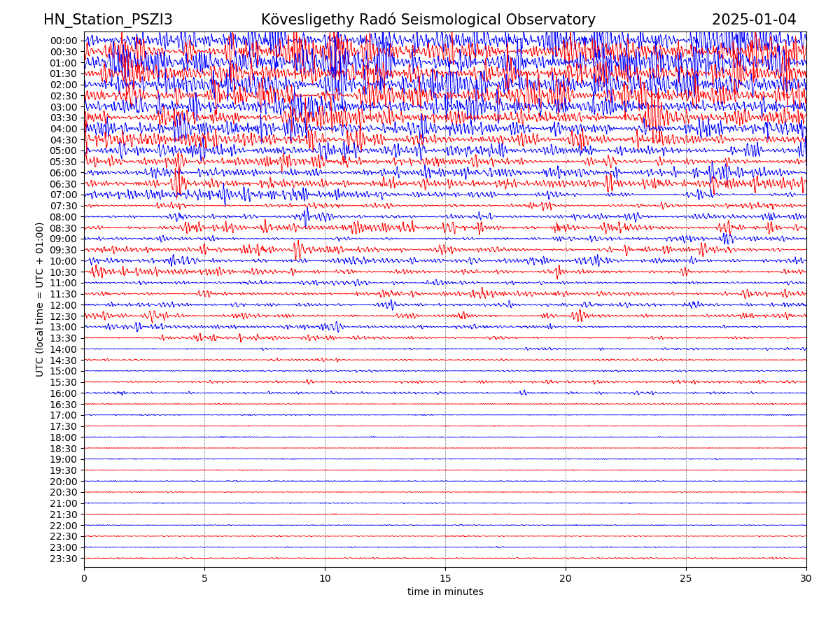
Task: Select the 23:30 trace row label
Action: click(63, 559)
